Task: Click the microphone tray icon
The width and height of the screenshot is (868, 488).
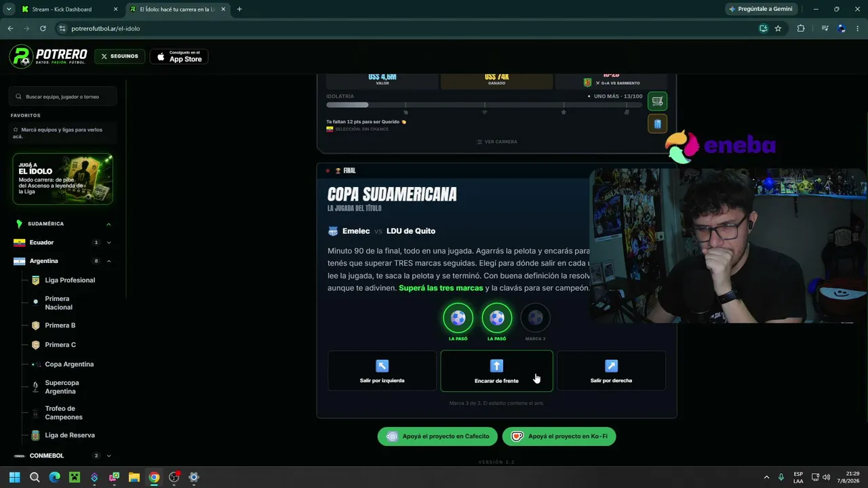Action: pyautogui.click(x=781, y=477)
